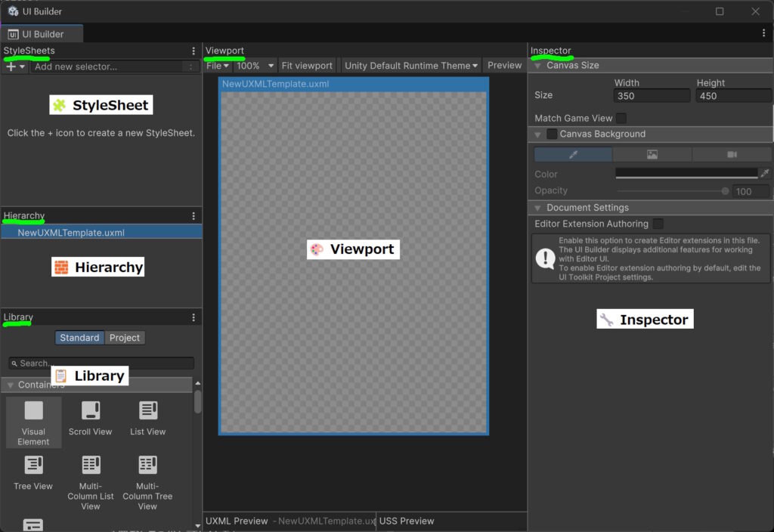Click the Canvas Background color swatch
This screenshot has height=532, width=774.
tap(686, 173)
